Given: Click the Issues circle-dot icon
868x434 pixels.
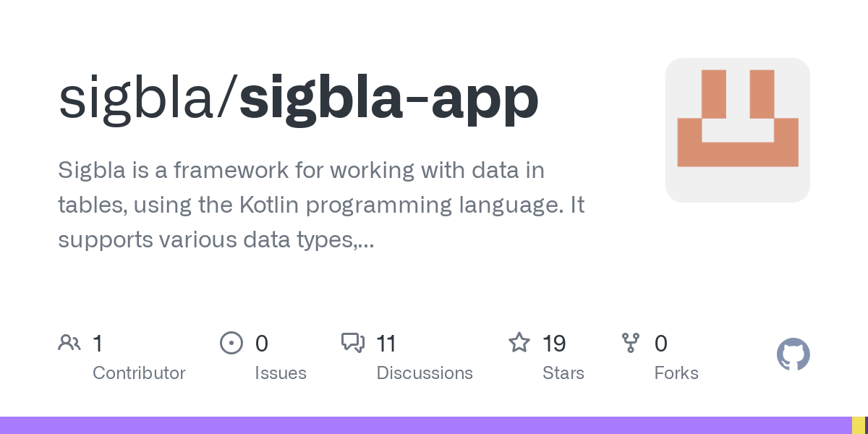Looking at the screenshot, I should (231, 342).
